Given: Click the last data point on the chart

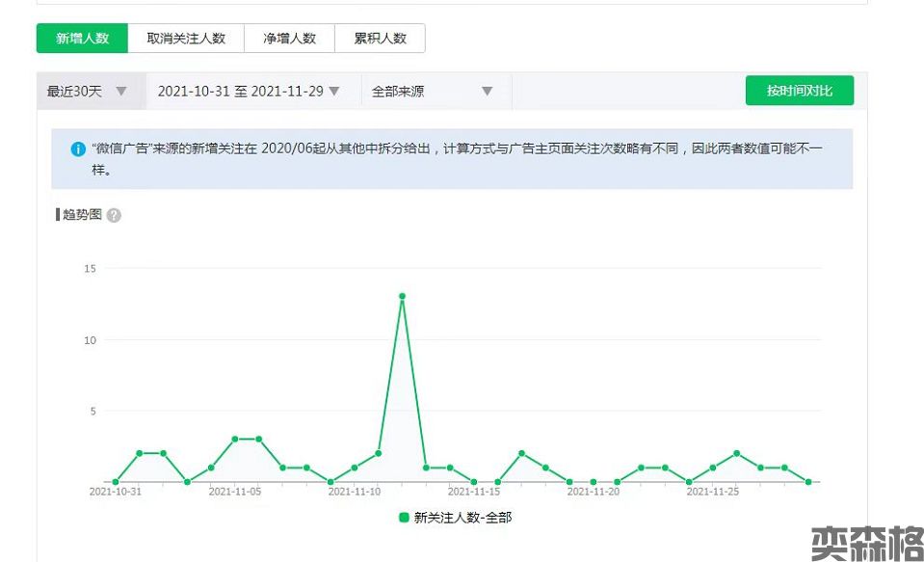Looking at the screenshot, I should (808, 482).
